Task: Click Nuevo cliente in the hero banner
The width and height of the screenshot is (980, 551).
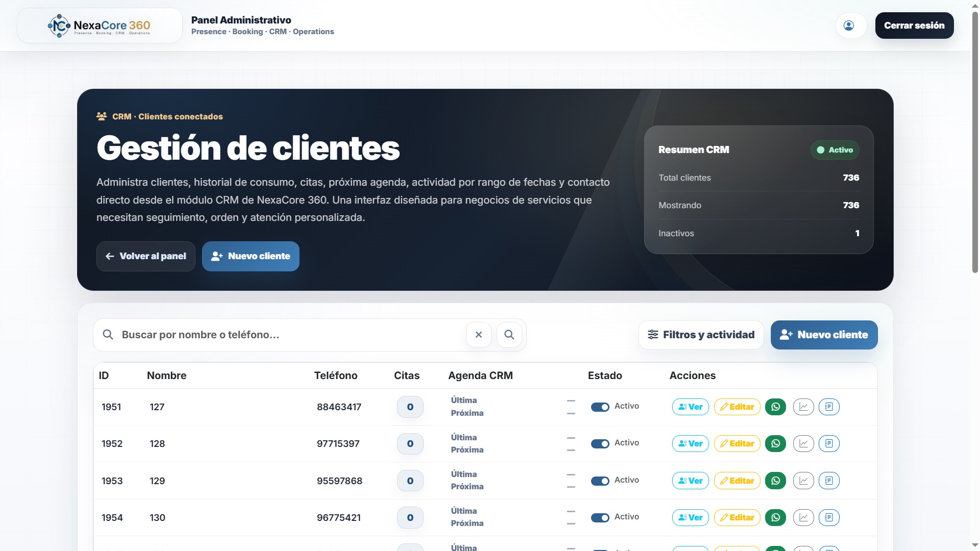Action: click(251, 256)
